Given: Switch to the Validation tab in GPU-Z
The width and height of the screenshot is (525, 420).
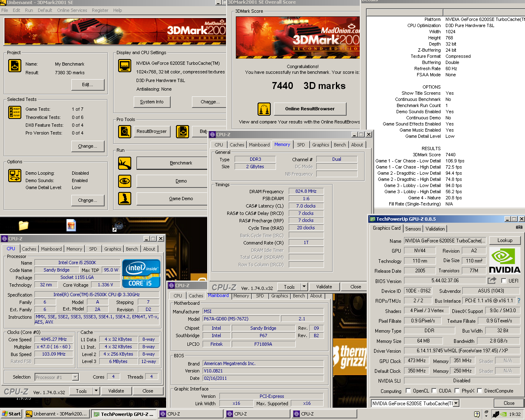Looking at the screenshot, I should tap(435, 229).
